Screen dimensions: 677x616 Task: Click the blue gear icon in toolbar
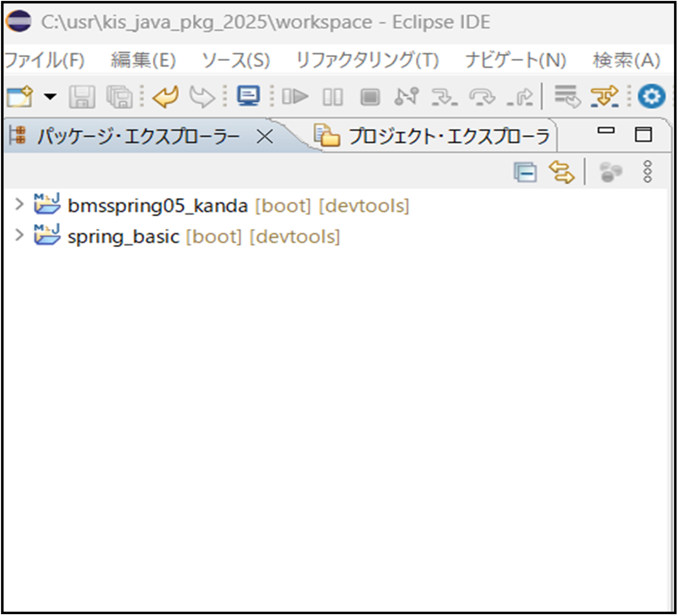coord(651,97)
